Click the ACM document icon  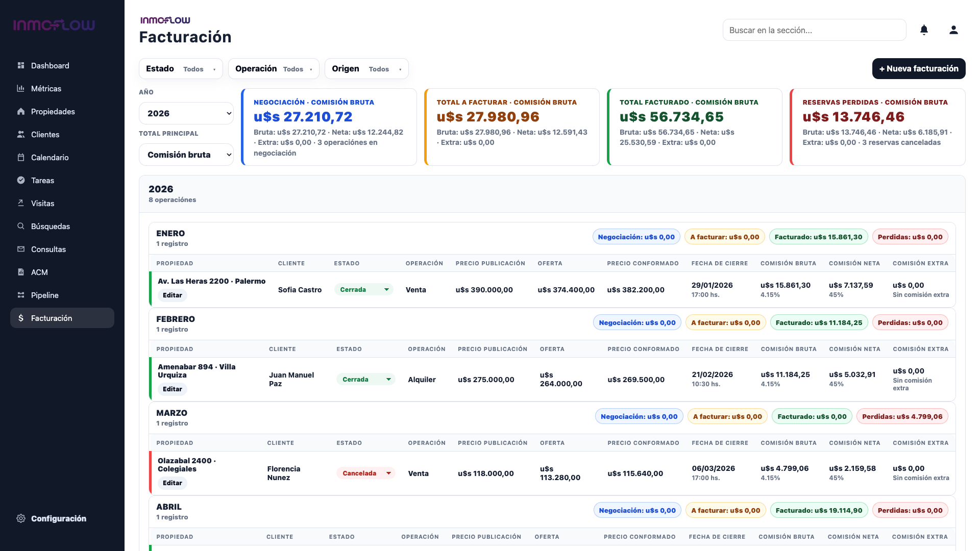[21, 272]
